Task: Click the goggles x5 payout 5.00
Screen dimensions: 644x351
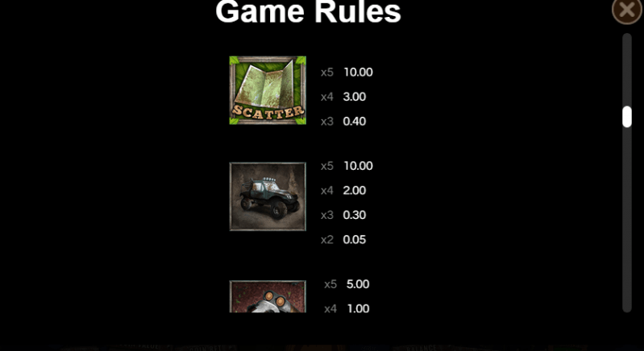Action: [x=358, y=284]
